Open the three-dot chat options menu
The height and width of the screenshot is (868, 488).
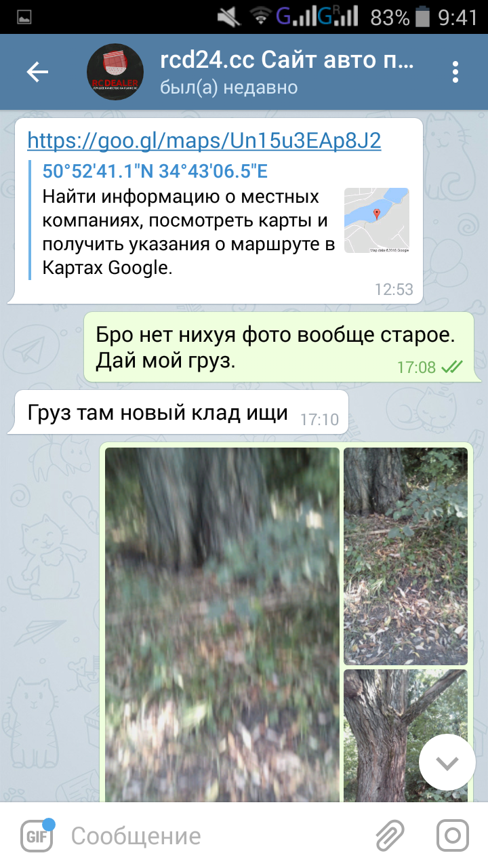pos(455,72)
